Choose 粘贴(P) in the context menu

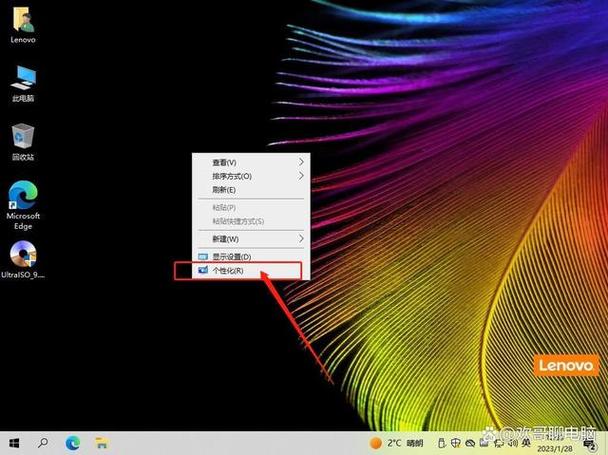tap(251, 208)
